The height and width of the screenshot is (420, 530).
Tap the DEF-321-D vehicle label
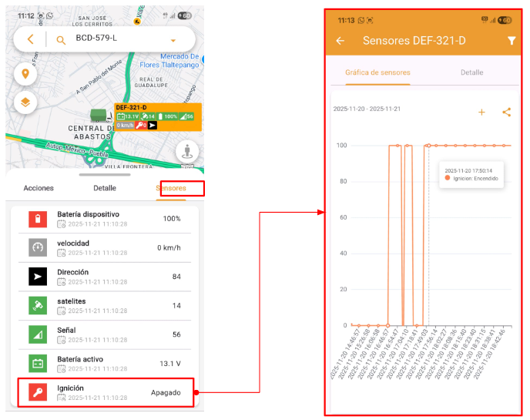pyautogui.click(x=132, y=107)
